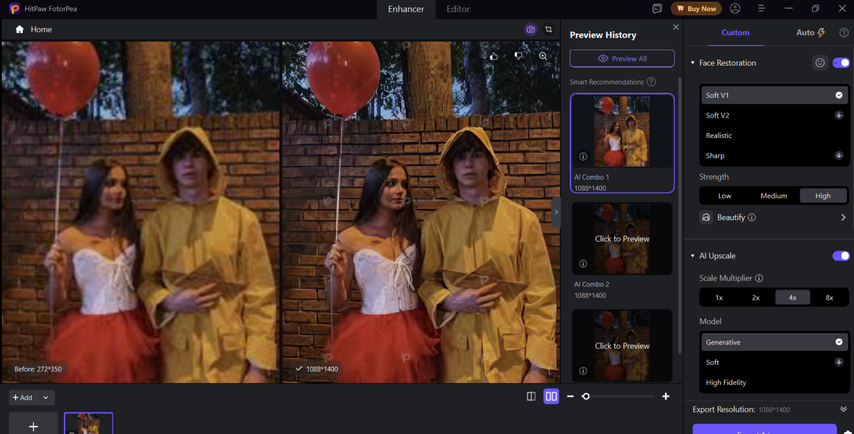Click the thumbs up icon on preview
Image resolution: width=854 pixels, height=434 pixels.
(494, 56)
